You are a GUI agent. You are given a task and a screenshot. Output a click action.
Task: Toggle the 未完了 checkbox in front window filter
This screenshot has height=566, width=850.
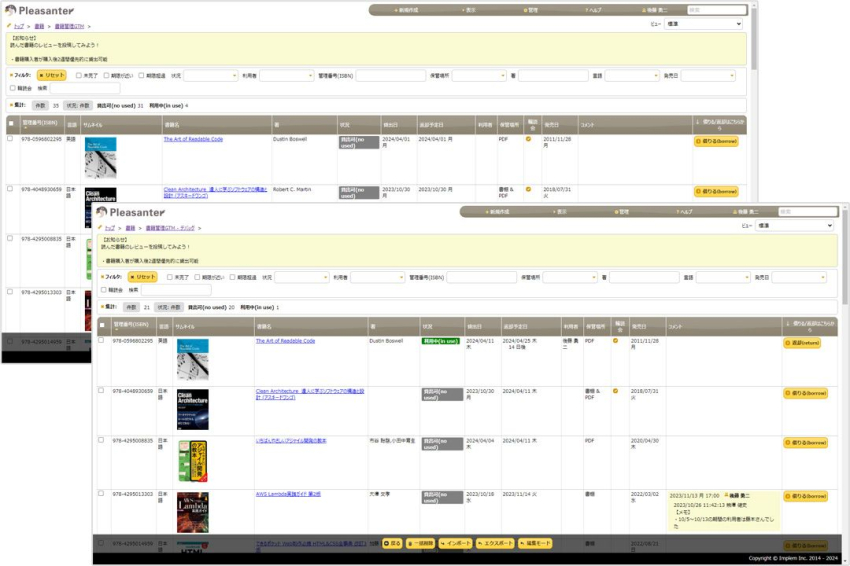tap(170, 277)
